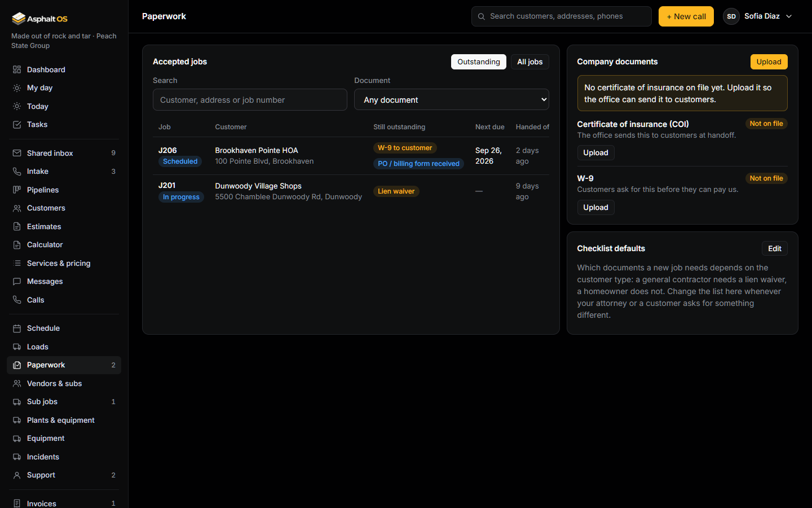Viewport: 812px width, 508px height.
Task: Click the Estimates document icon
Action: tap(17, 226)
